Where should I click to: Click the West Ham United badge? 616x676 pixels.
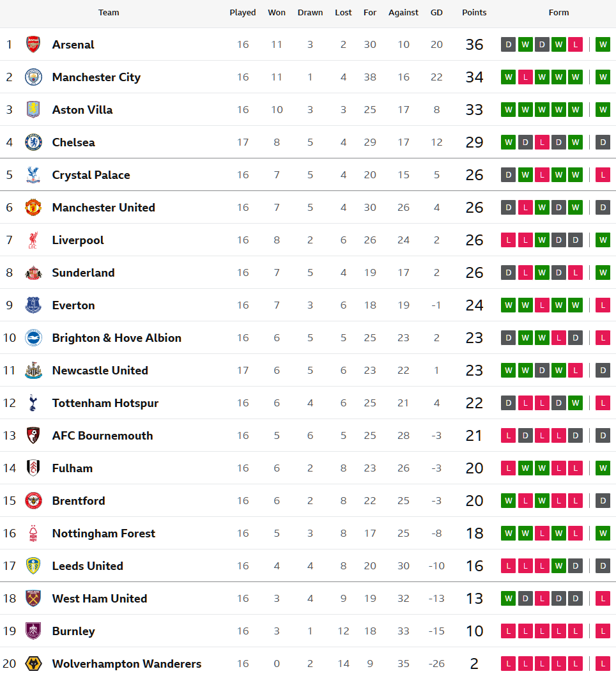tap(33, 599)
